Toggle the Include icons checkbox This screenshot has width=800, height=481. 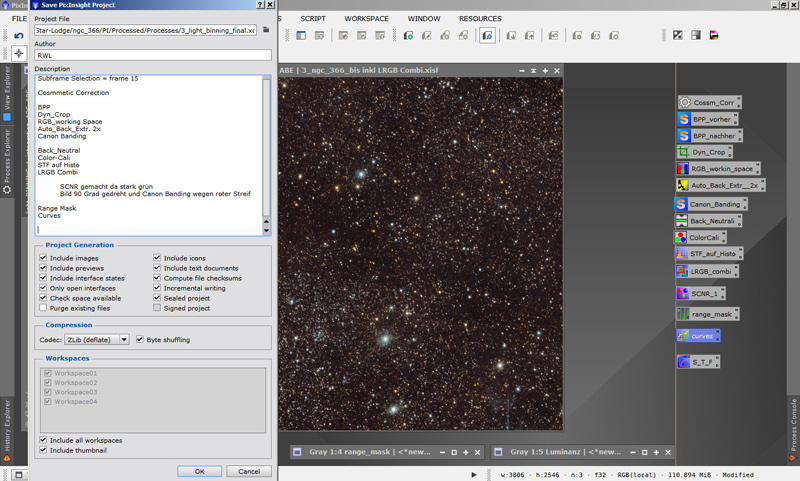[157, 258]
